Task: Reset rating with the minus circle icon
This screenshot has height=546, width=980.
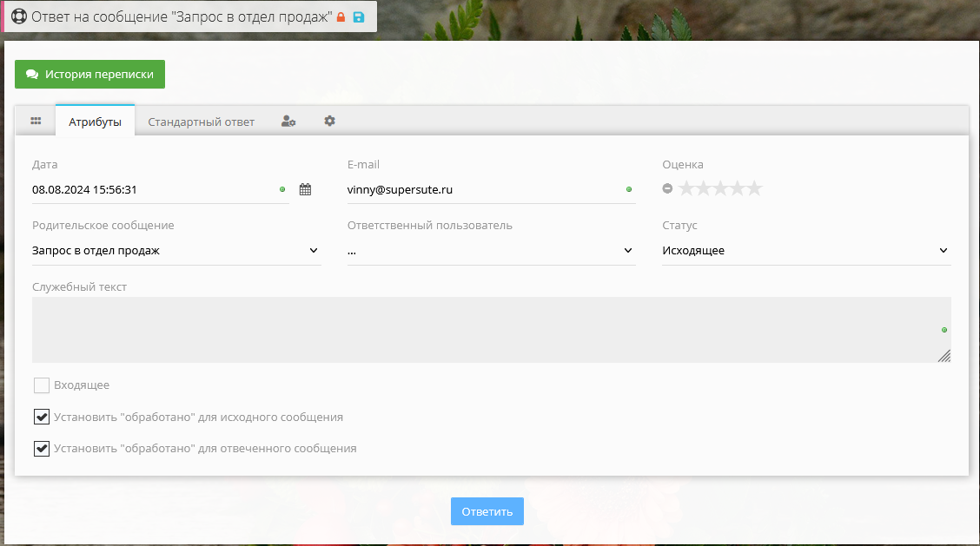Action: (x=667, y=188)
